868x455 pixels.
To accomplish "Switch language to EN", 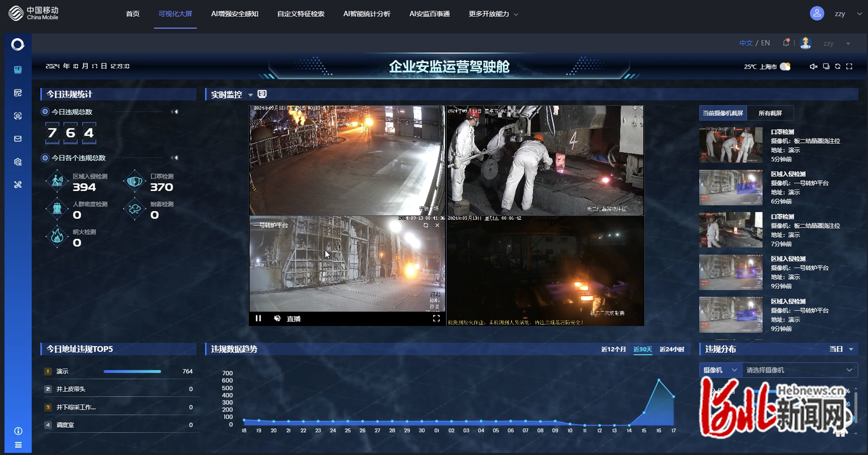I will [x=765, y=43].
